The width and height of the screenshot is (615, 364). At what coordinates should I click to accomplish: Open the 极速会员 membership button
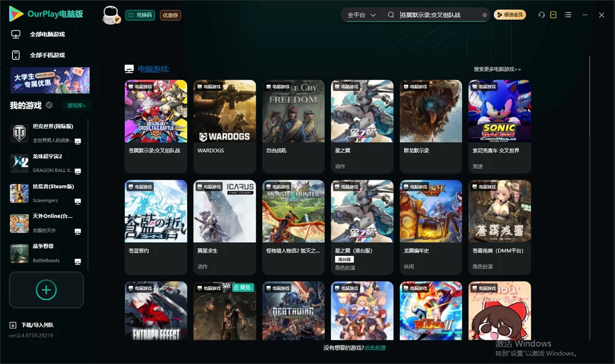pos(510,15)
